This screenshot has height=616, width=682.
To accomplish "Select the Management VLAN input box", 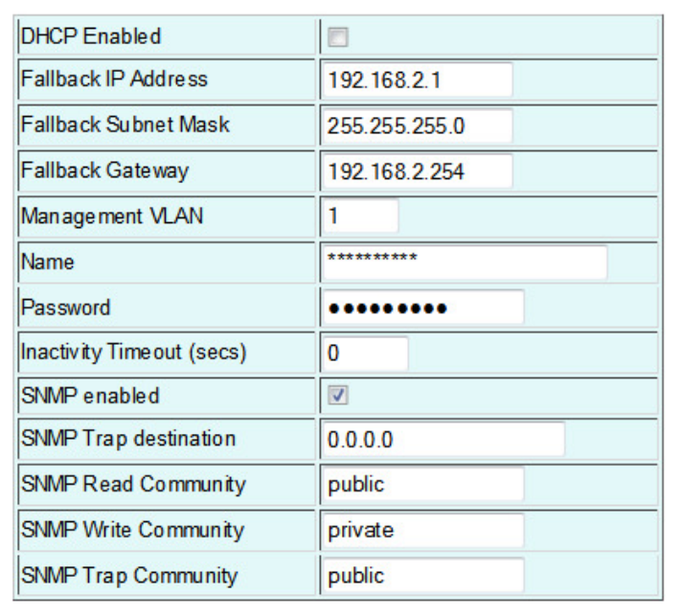I will [359, 217].
